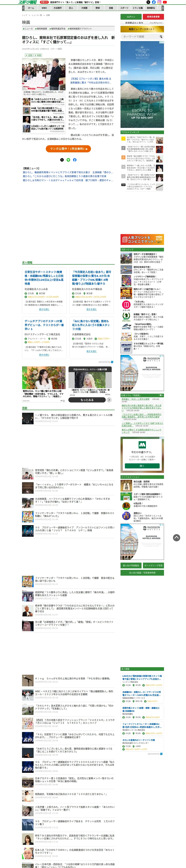The width and height of the screenshot is (186, 868).
Task: Open the 新聞購読のご案内 link
Action: click(x=134, y=23)
